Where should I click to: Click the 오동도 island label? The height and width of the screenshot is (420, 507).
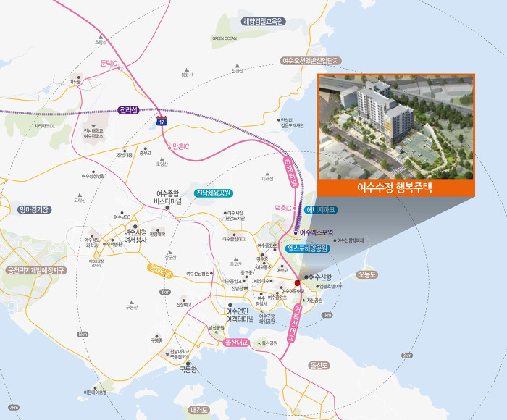pyautogui.click(x=367, y=274)
